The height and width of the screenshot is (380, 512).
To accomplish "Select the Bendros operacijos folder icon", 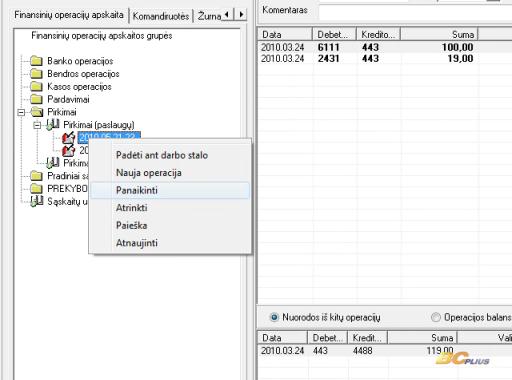I will [36, 74].
